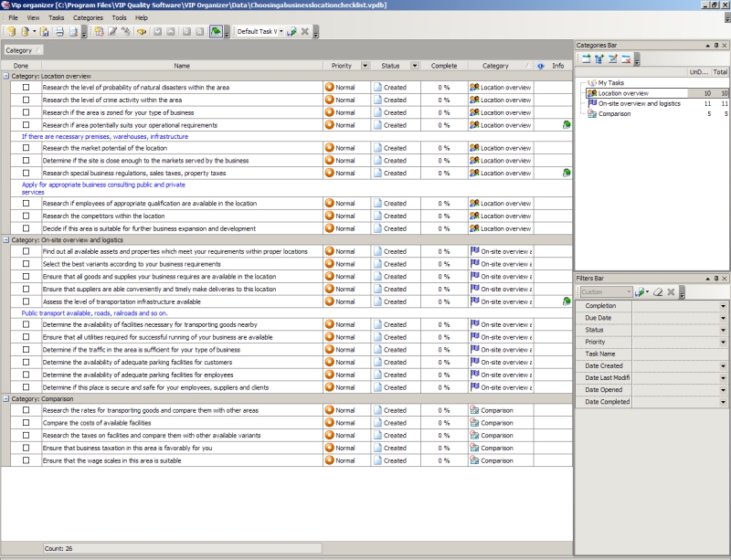Click the eraser Clear Filter icon
This screenshot has width=731, height=560.
click(x=657, y=292)
